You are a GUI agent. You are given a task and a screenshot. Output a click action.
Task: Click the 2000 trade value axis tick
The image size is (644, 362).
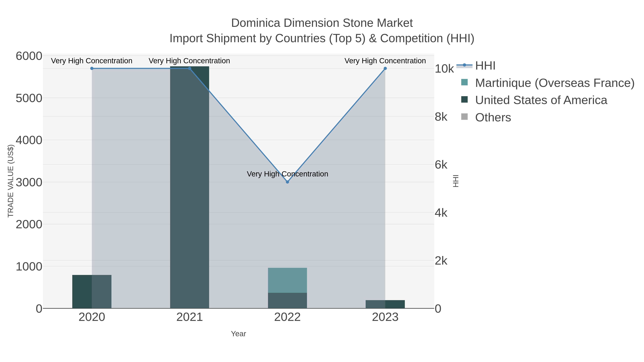point(29,224)
